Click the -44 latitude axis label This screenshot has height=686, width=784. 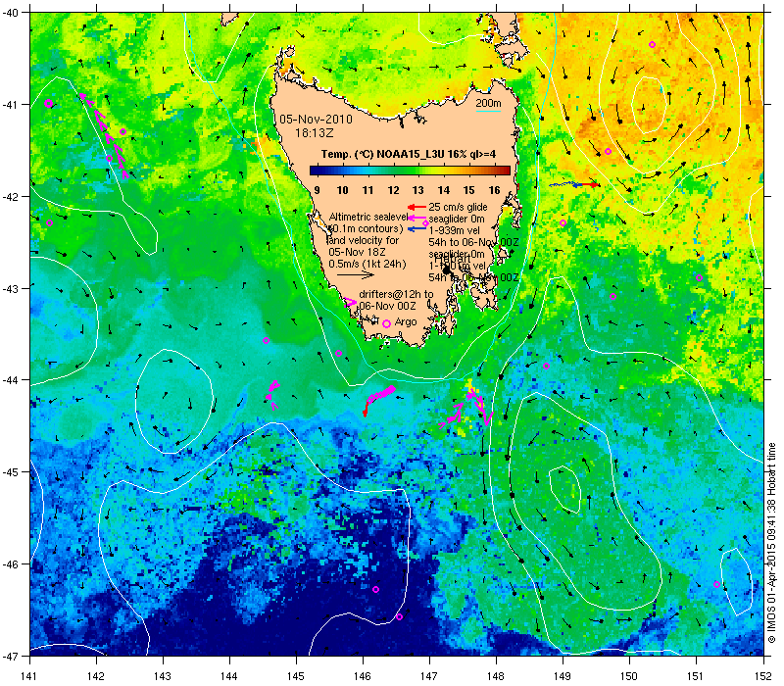[x=11, y=380]
